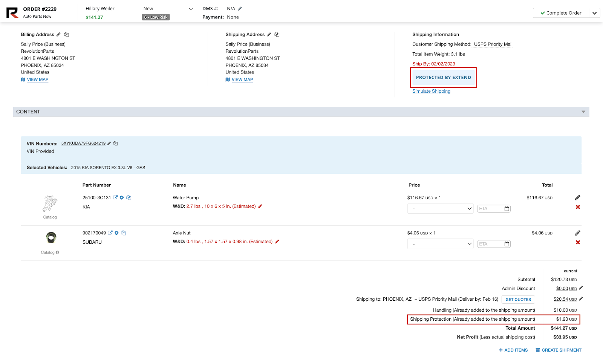603x364 pixels.
Task: Click USPS Priority Mail shipping method
Action: tap(493, 44)
